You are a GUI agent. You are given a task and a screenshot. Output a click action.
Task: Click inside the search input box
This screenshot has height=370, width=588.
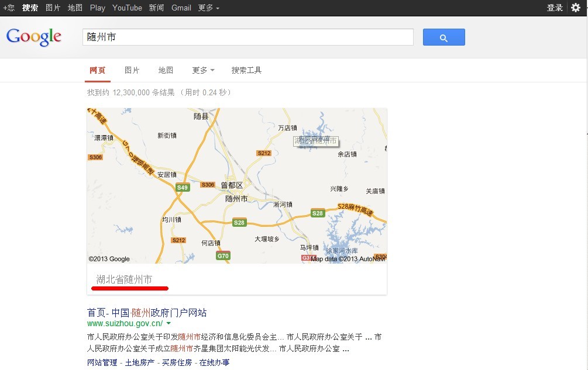click(x=246, y=36)
